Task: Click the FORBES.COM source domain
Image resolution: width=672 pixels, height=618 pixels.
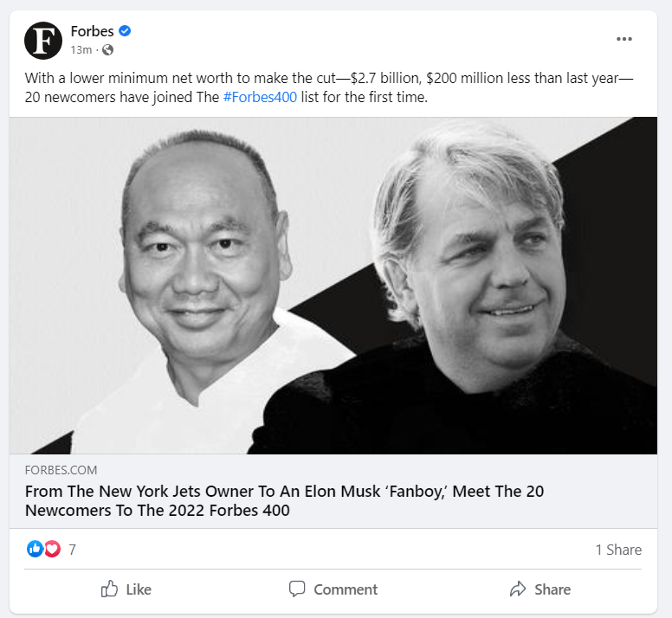Action: click(x=61, y=470)
